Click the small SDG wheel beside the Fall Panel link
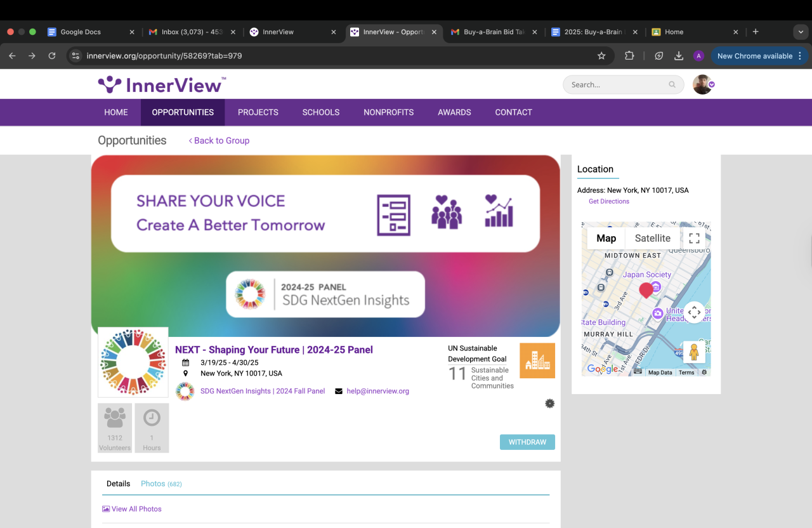The height and width of the screenshot is (528, 812). [185, 391]
